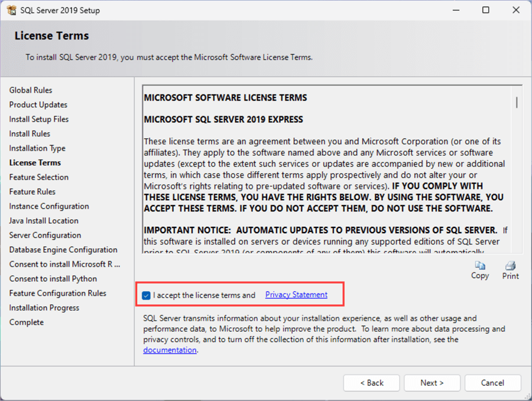Minimize the SQL Server Setup window
Image resolution: width=532 pixels, height=401 pixels.
[456, 10]
